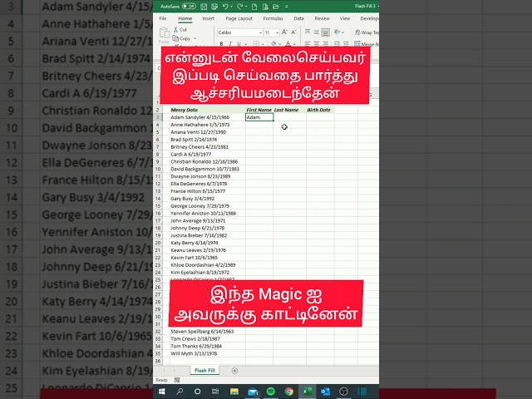
Task: Click the taskbar Search magnifier icon
Action: click(x=180, y=392)
